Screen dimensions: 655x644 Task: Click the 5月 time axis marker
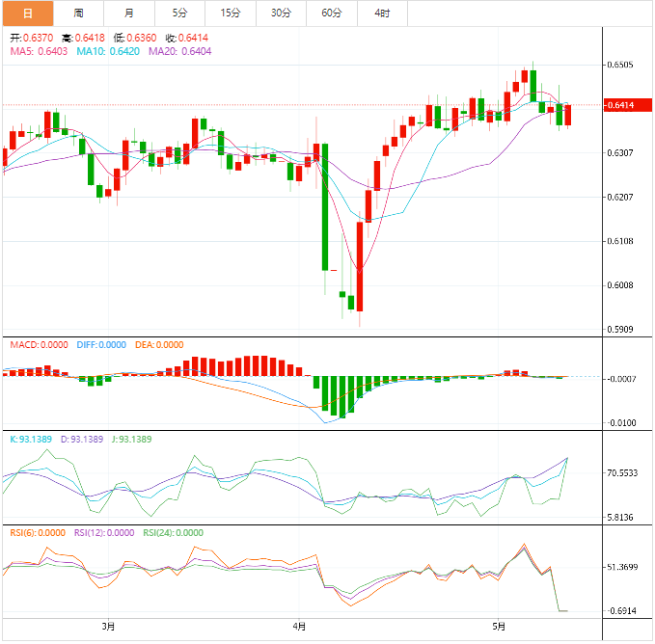[498, 627]
